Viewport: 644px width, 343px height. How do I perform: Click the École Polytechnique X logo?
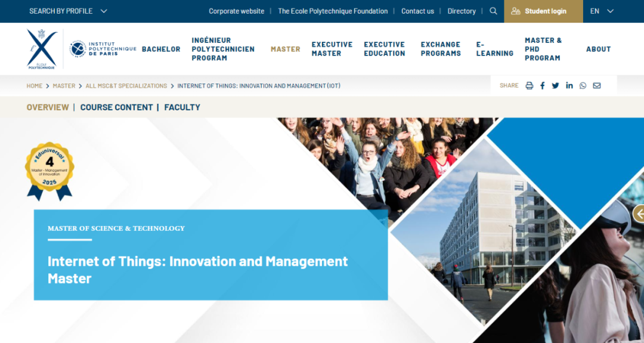coord(42,49)
